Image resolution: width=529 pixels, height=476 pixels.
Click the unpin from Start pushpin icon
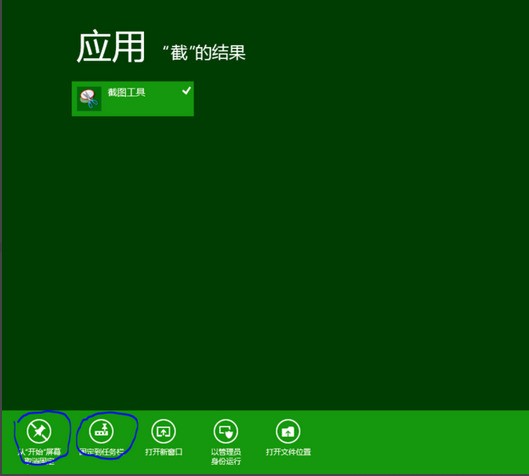[39, 431]
